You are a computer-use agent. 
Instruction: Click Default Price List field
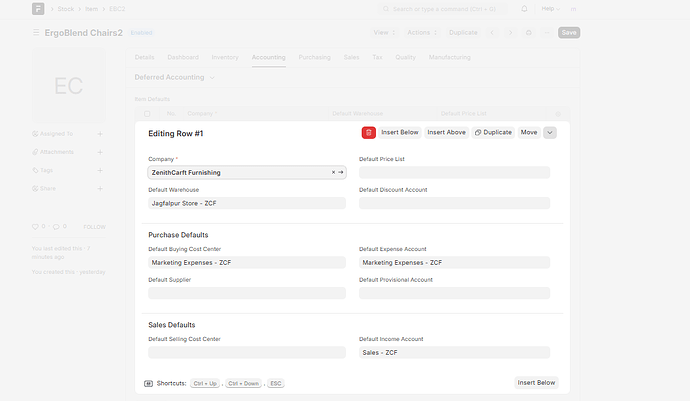coord(454,173)
